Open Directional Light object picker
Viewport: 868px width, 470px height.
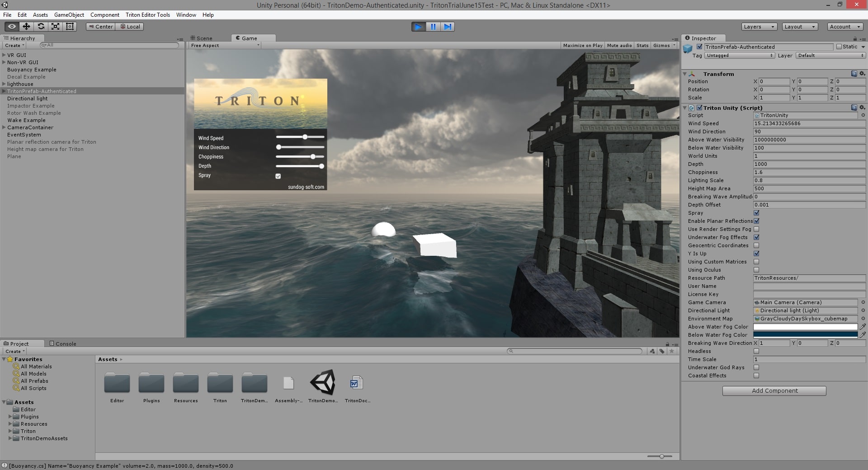pos(863,310)
